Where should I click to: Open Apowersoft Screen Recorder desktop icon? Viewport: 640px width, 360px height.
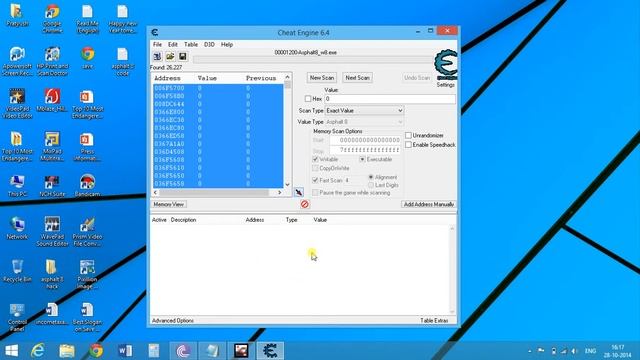17,61
